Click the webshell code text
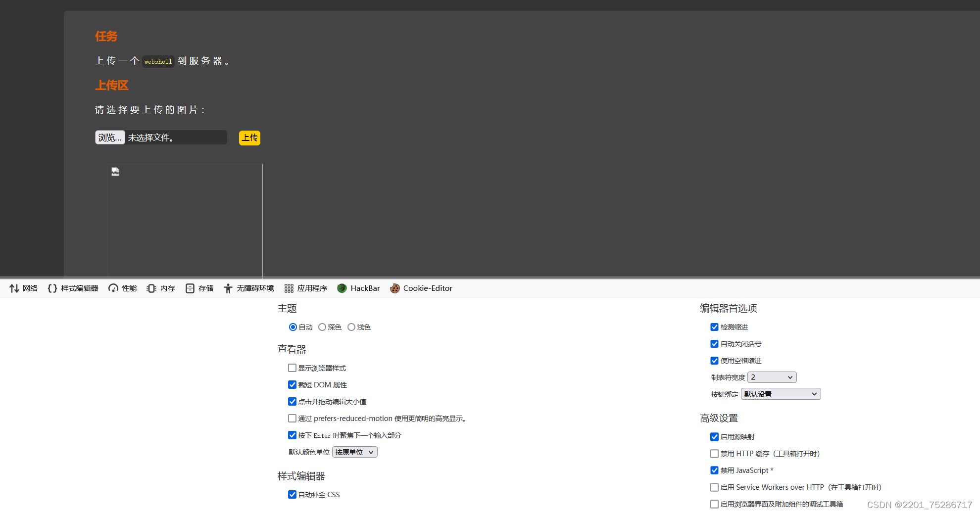 158,62
